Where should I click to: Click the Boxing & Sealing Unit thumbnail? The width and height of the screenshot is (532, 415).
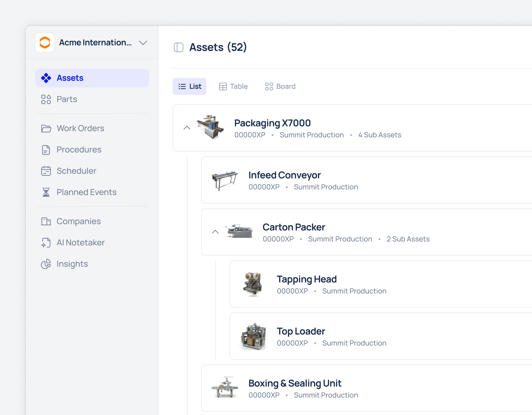tap(224, 387)
